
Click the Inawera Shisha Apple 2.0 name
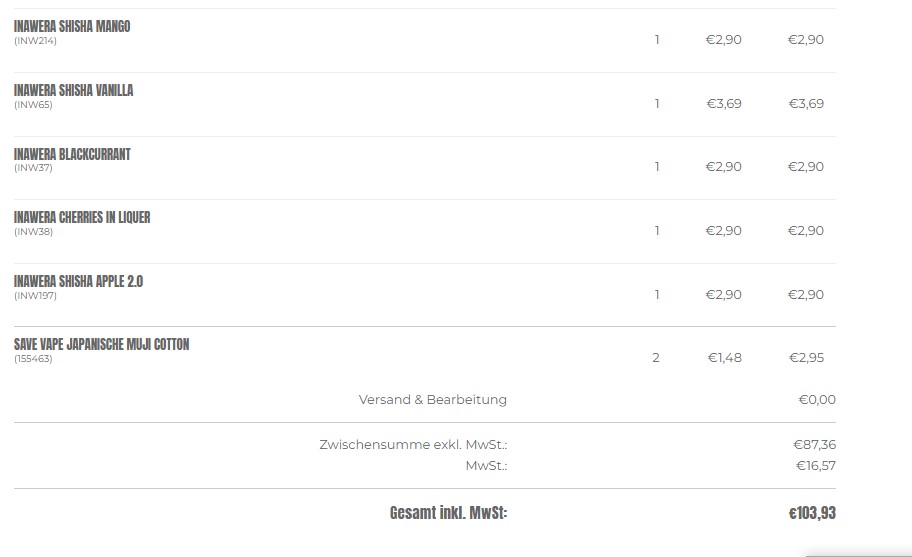[x=78, y=282]
